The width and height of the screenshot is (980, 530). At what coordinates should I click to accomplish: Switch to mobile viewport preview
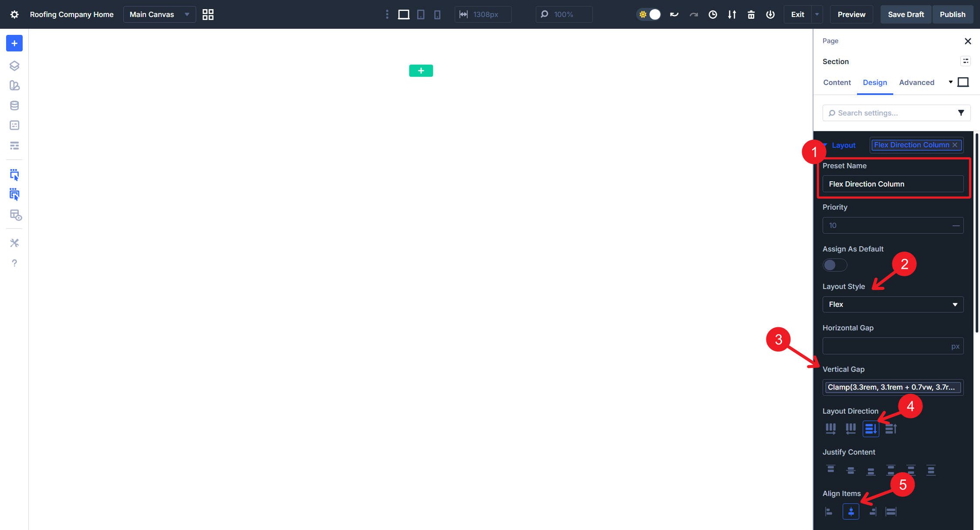tap(437, 14)
